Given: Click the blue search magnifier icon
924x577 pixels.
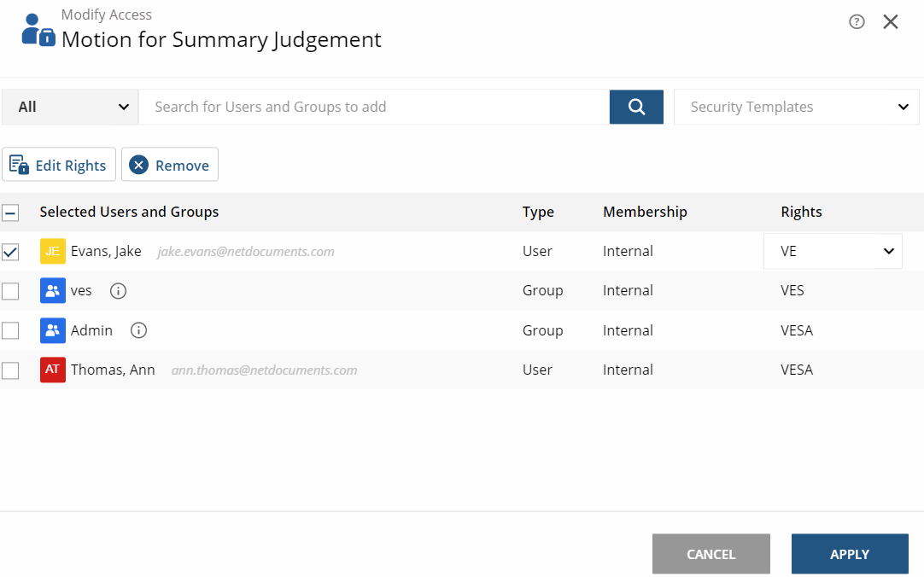Looking at the screenshot, I should pos(635,107).
